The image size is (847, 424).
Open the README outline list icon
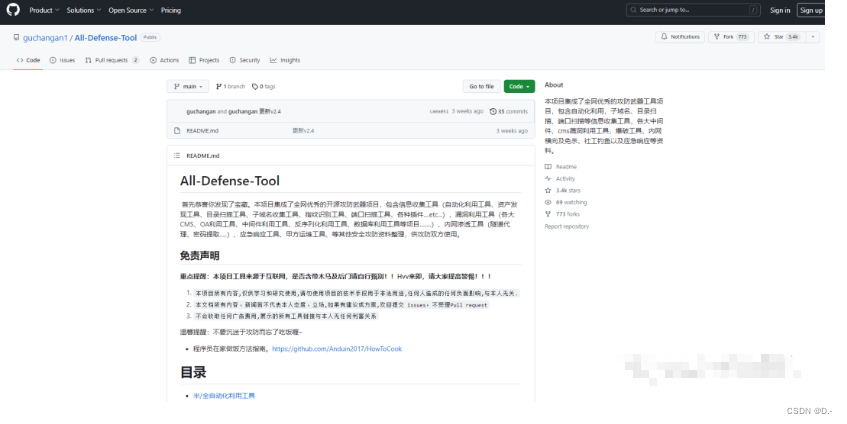[177, 156]
